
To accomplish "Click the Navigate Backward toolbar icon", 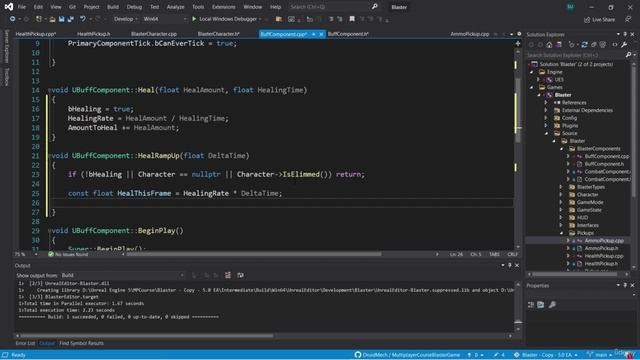I will 12,19.
